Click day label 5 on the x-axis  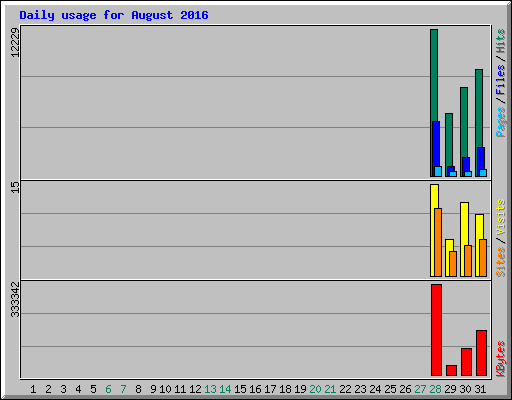point(93,389)
